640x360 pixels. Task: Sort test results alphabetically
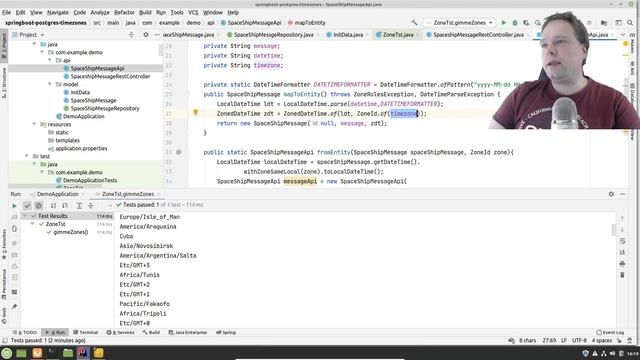click(x=53, y=206)
